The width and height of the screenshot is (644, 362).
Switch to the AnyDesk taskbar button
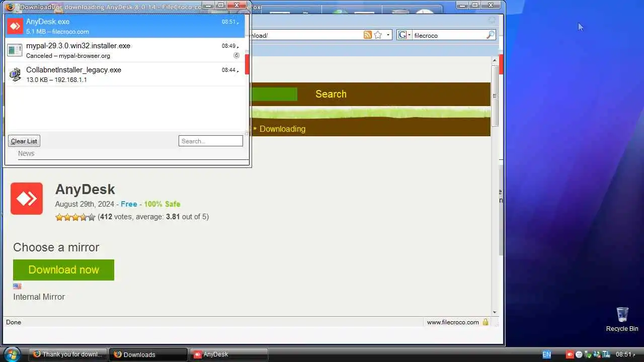tap(229, 354)
